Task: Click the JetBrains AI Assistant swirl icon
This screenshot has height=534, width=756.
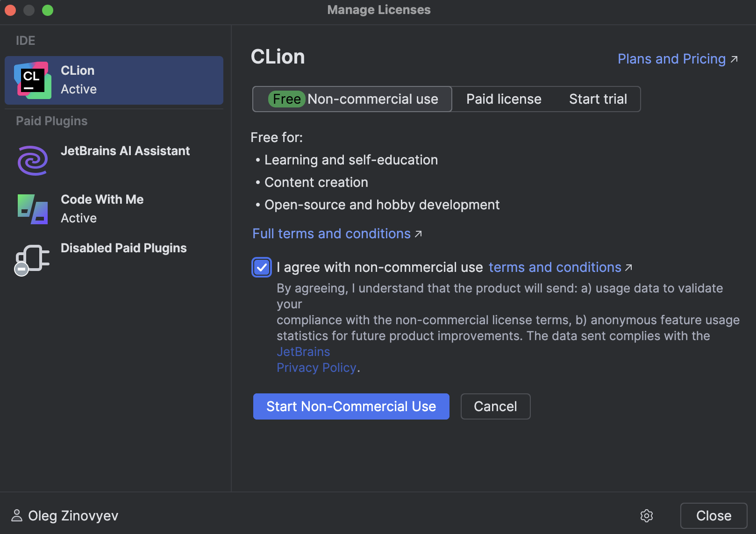Action: 32,160
